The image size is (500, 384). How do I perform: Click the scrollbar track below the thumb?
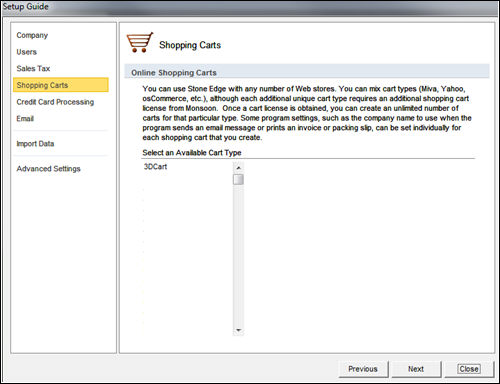coord(238,255)
